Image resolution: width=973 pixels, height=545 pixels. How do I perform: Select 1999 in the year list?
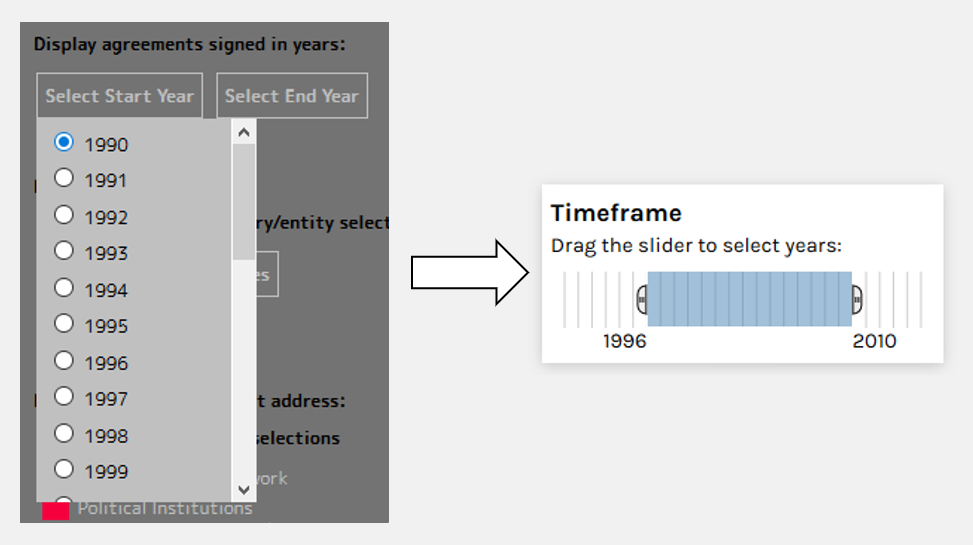(64, 469)
